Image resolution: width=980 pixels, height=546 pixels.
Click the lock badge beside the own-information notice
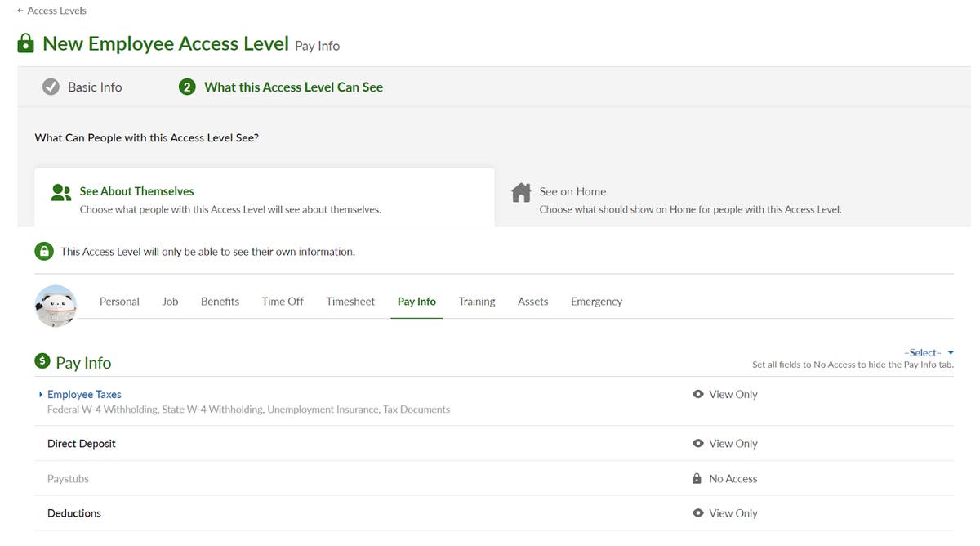point(44,250)
